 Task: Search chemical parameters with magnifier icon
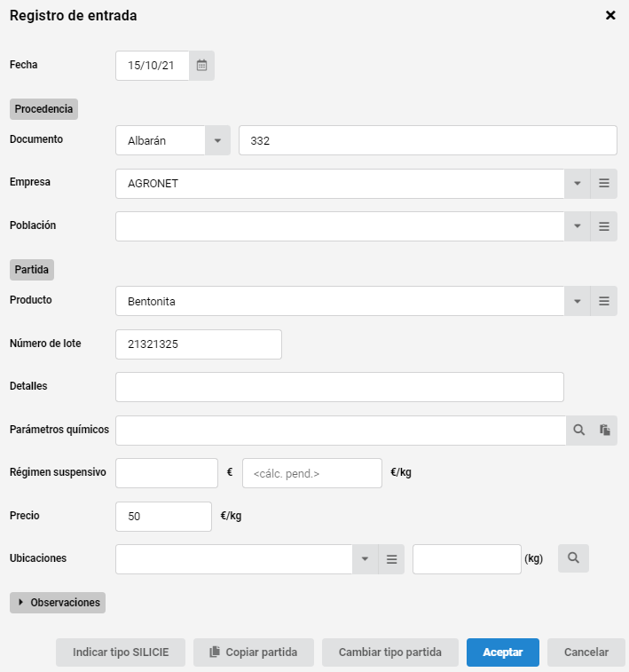[579, 431]
